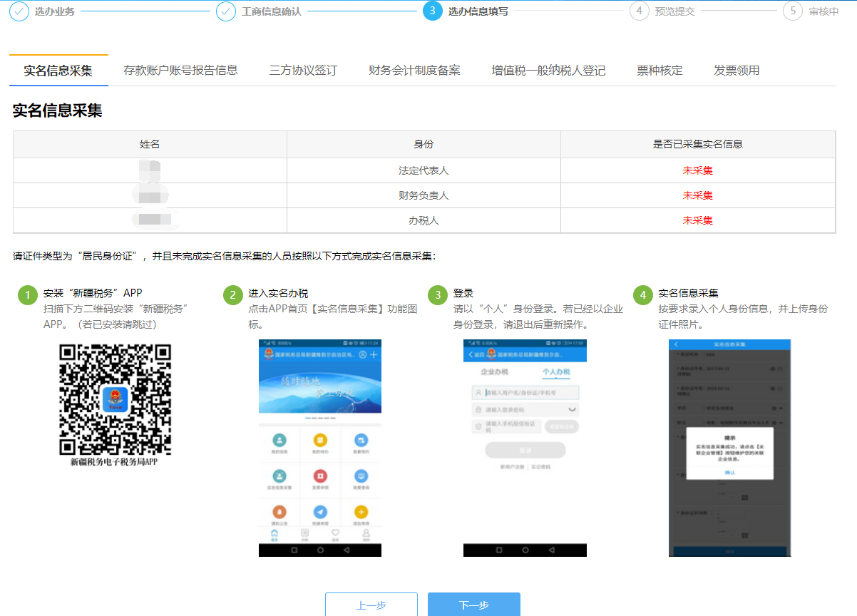Click the 新疆税务 APP QR code
857x616 pixels.
pos(115,399)
